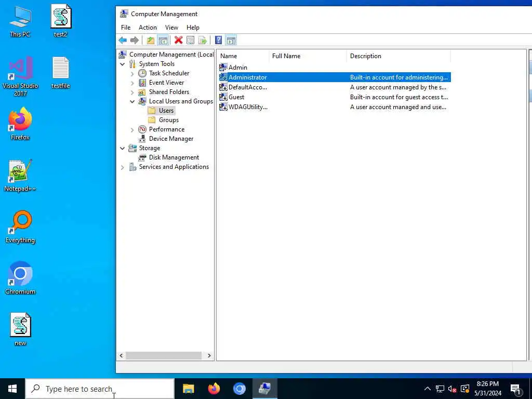Click the Windows Start button
This screenshot has height=399, width=532.
(x=12, y=389)
